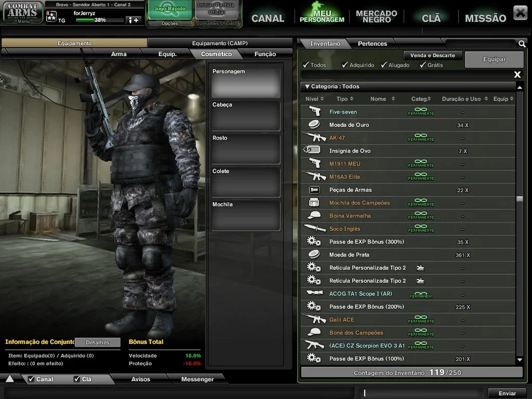The height and width of the screenshot is (399, 532).
Task: Click the Mochila dos Campeões backpack icon
Action: [314, 203]
